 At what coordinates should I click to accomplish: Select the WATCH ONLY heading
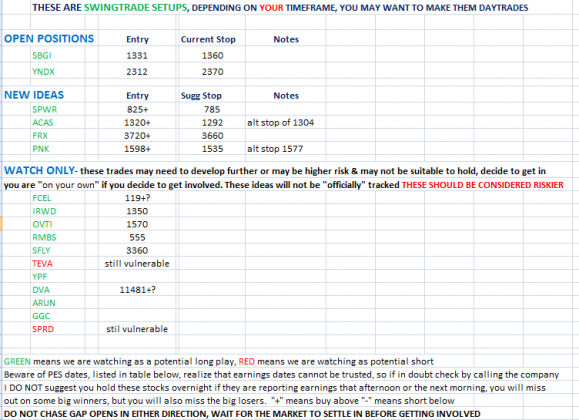40,171
